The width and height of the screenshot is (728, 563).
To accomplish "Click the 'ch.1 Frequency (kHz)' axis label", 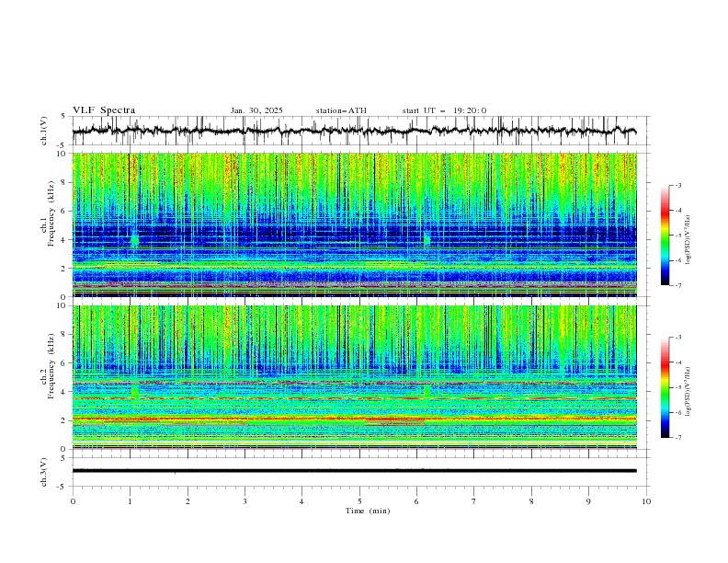I will click(x=47, y=224).
